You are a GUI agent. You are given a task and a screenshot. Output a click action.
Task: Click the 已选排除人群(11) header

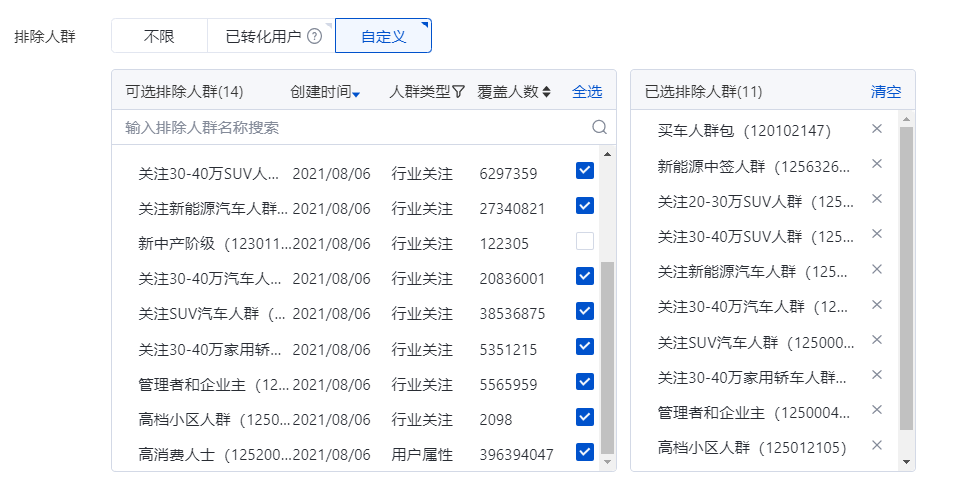(703, 92)
